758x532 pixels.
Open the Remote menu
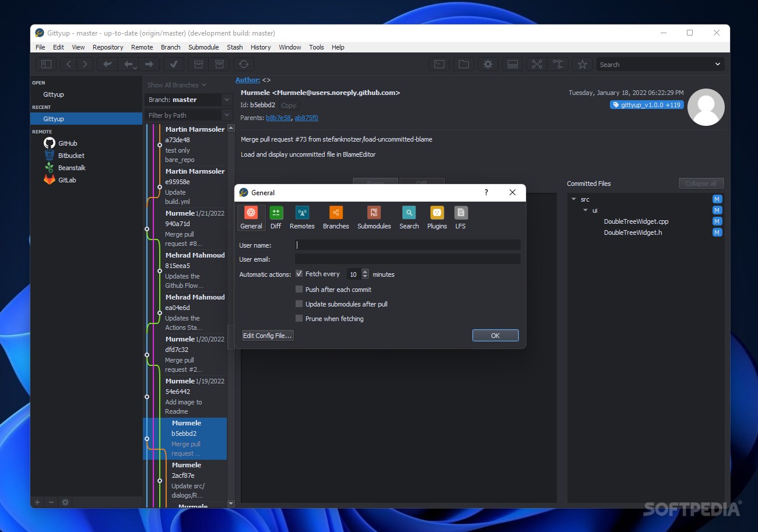[x=142, y=47]
